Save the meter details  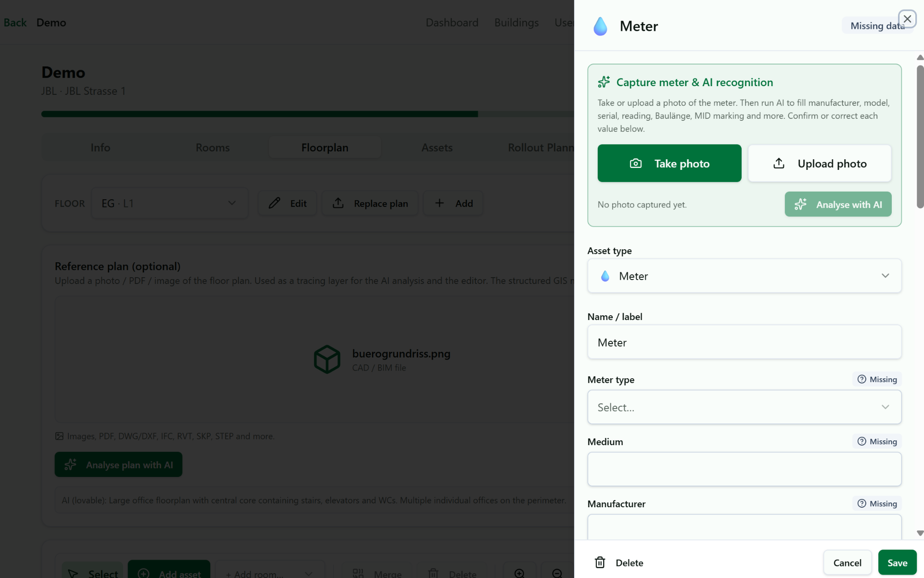(x=897, y=563)
